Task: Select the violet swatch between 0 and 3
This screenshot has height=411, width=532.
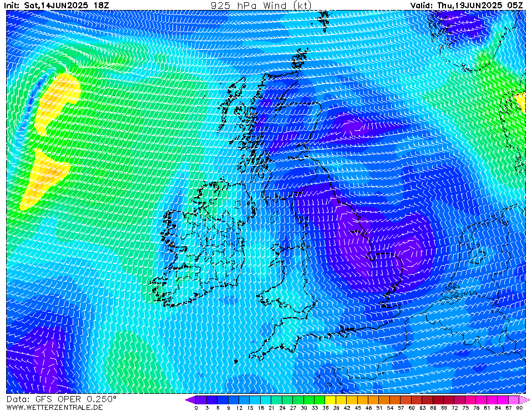Action: pyautogui.click(x=201, y=400)
